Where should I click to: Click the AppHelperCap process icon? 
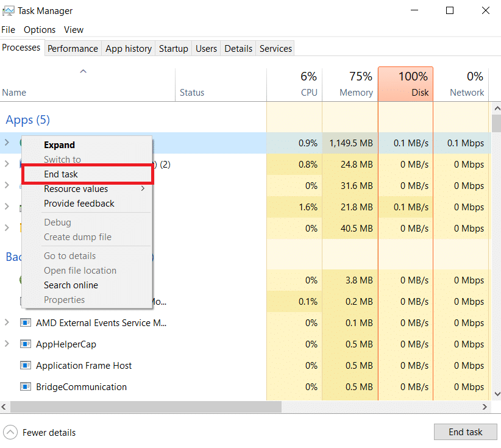click(25, 344)
